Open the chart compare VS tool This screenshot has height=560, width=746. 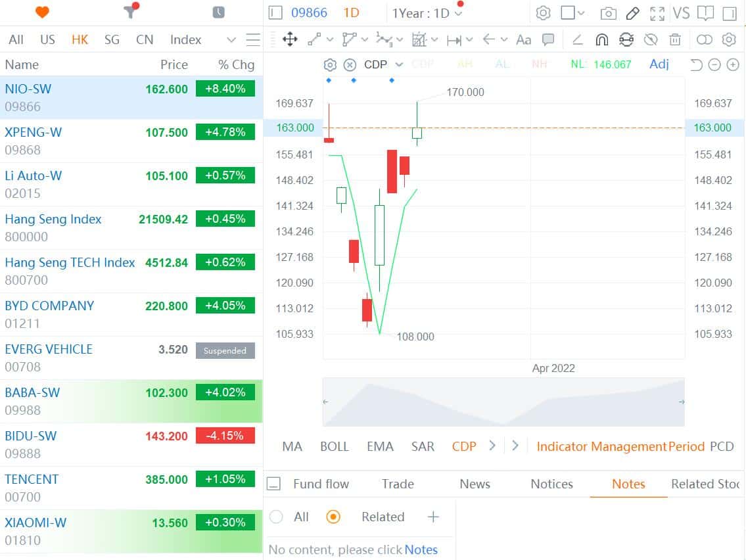pyautogui.click(x=682, y=12)
